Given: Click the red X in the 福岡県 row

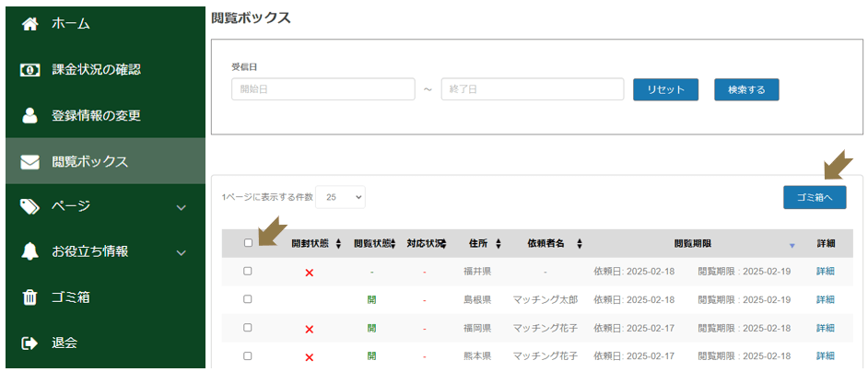Looking at the screenshot, I should (310, 330).
